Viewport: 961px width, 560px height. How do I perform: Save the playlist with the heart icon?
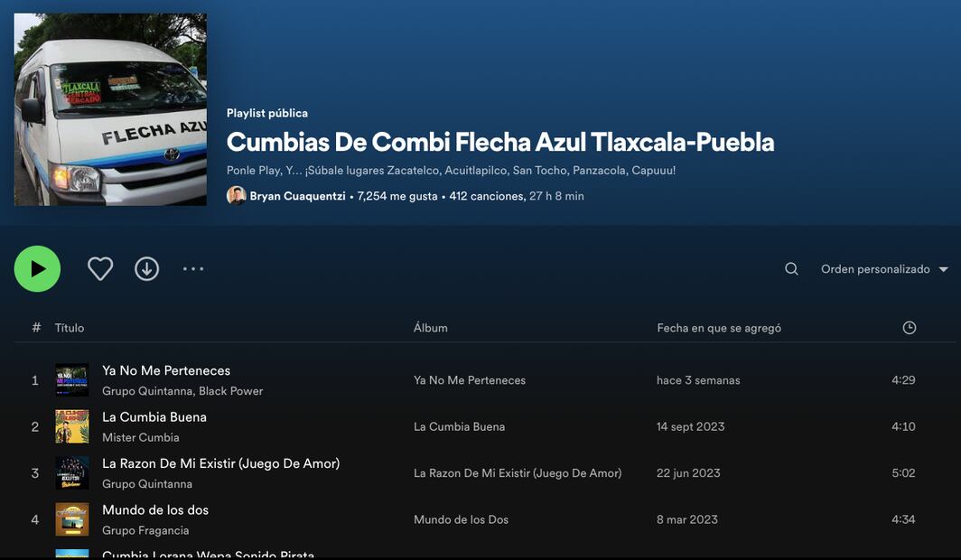pyautogui.click(x=100, y=268)
